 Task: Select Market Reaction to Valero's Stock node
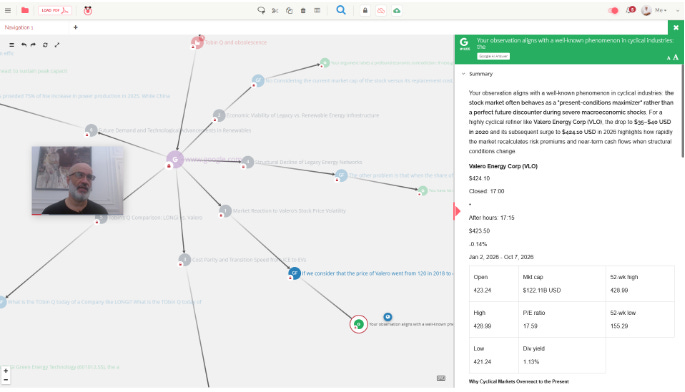click(225, 211)
